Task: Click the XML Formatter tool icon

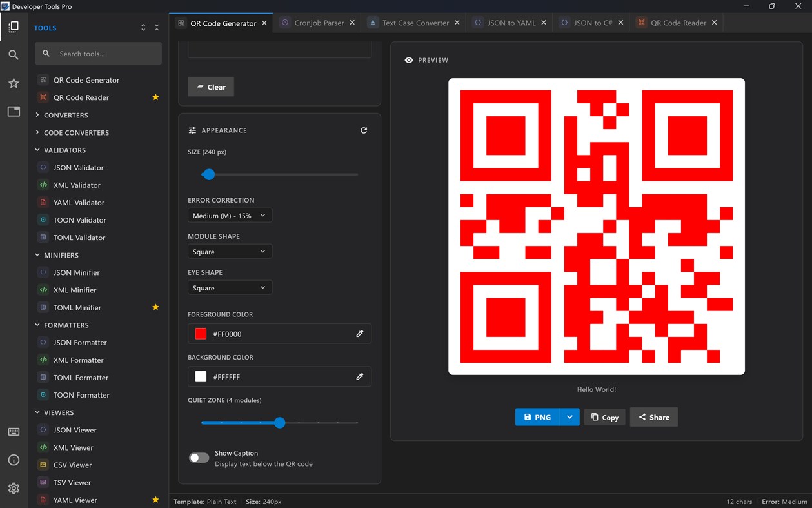Action: (x=43, y=360)
